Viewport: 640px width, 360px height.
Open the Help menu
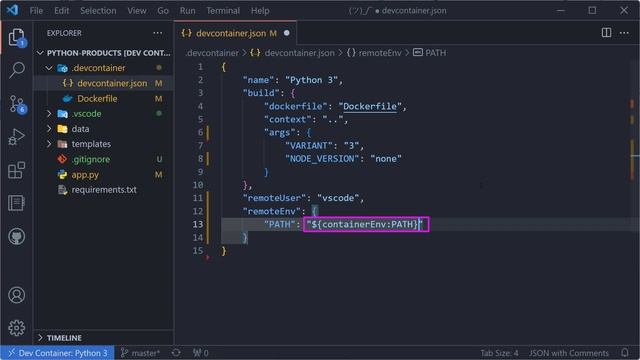[x=260, y=11]
